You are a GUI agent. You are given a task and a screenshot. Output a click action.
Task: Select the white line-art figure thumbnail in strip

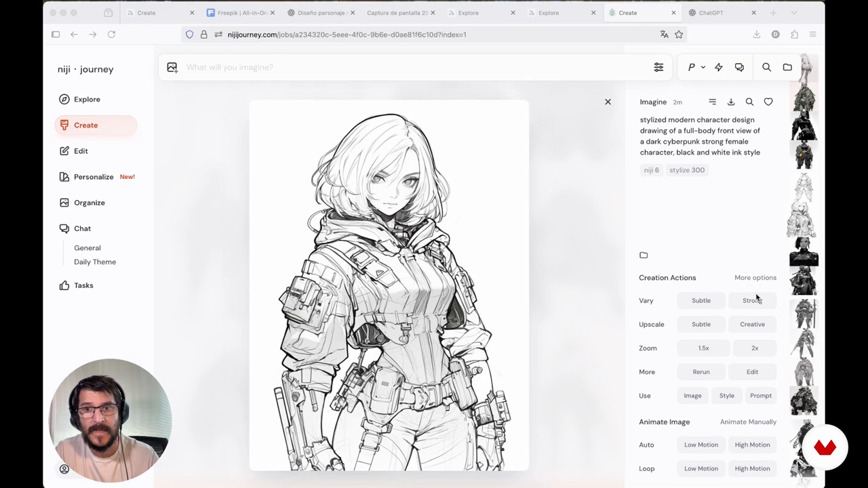(x=804, y=188)
